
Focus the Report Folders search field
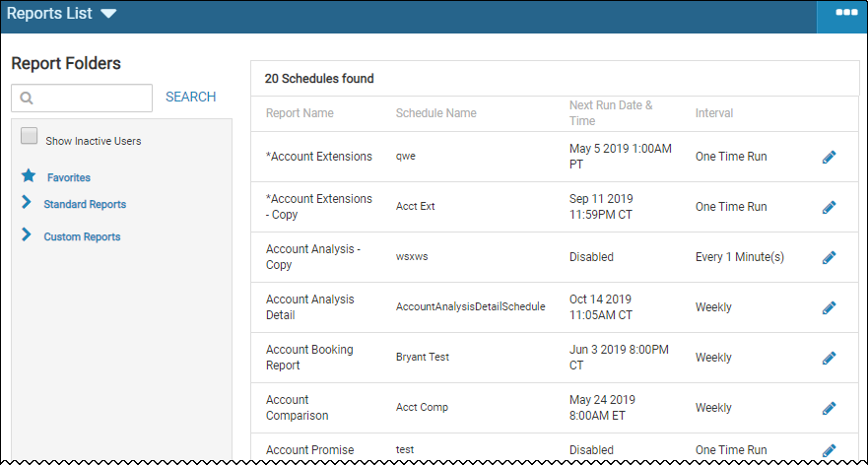(x=82, y=98)
